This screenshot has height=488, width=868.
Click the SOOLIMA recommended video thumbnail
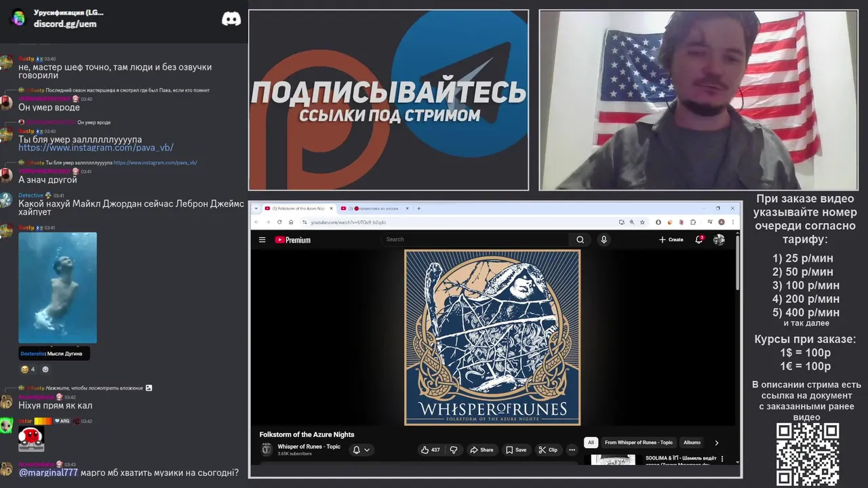click(x=614, y=460)
